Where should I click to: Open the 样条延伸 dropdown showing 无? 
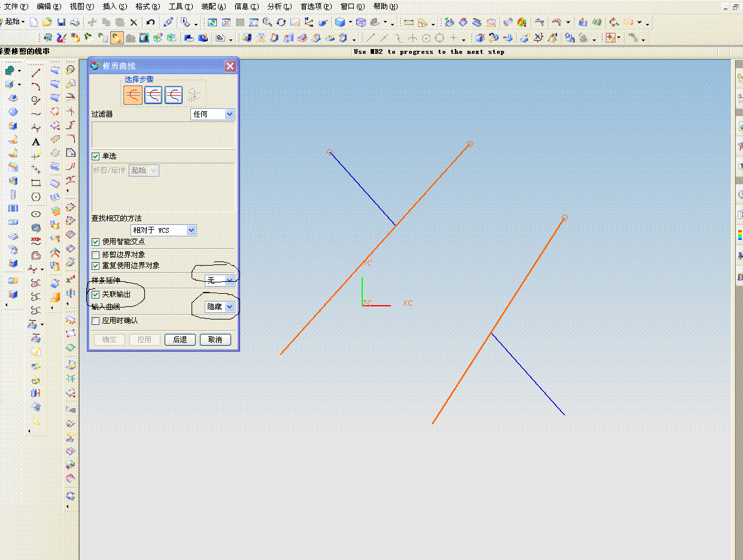pos(219,280)
